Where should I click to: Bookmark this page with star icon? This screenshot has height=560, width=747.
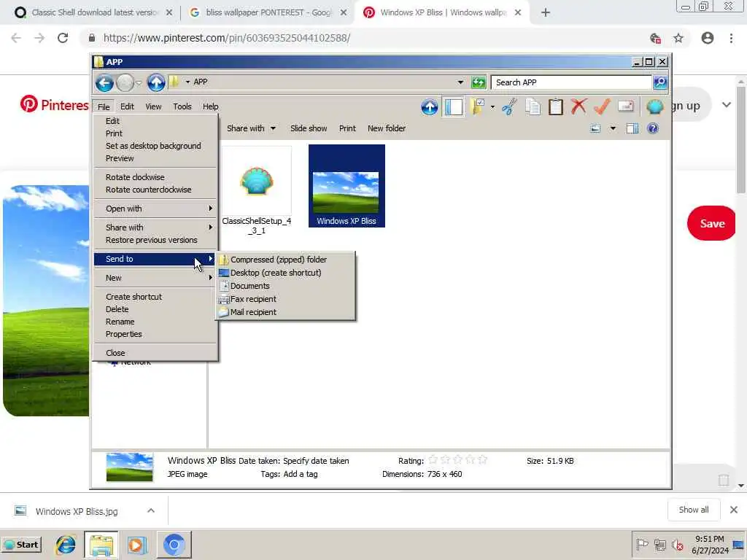(x=678, y=38)
